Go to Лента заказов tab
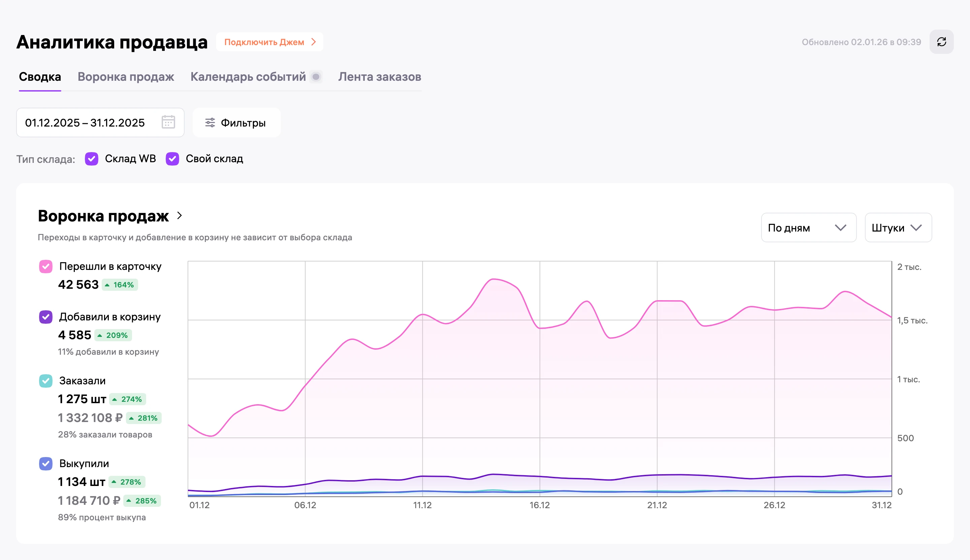This screenshot has width=970, height=560. [380, 76]
